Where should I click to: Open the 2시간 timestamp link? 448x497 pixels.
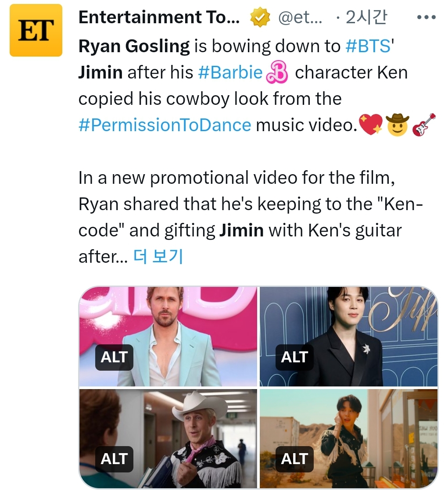[366, 17]
